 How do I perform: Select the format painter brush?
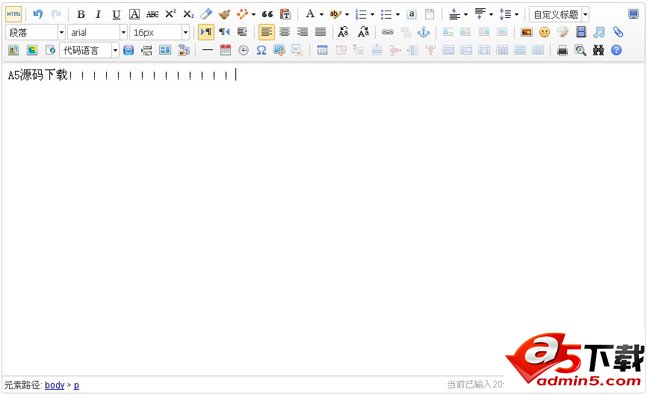point(224,15)
